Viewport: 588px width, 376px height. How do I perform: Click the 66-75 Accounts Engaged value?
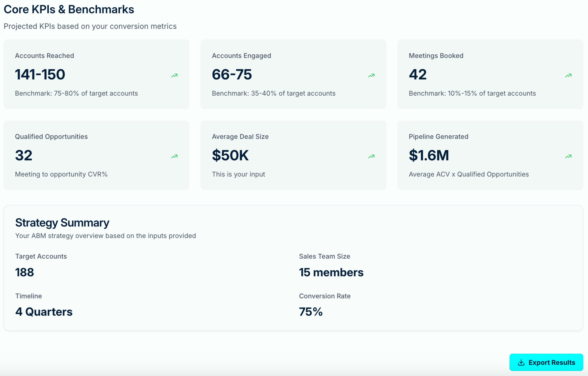tap(232, 74)
